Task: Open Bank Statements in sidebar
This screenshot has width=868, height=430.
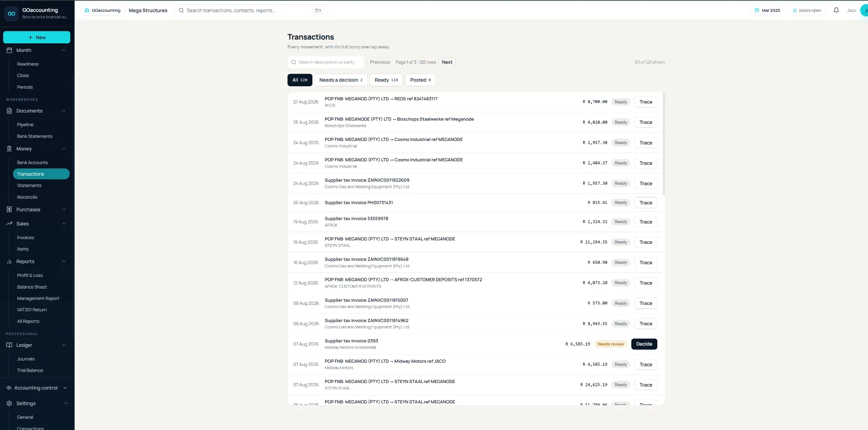Action: pos(35,136)
